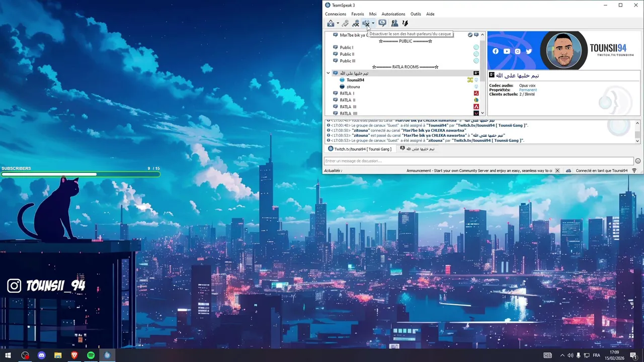Close the announcement in the status bar
This screenshot has width=644, height=362.
point(557,170)
